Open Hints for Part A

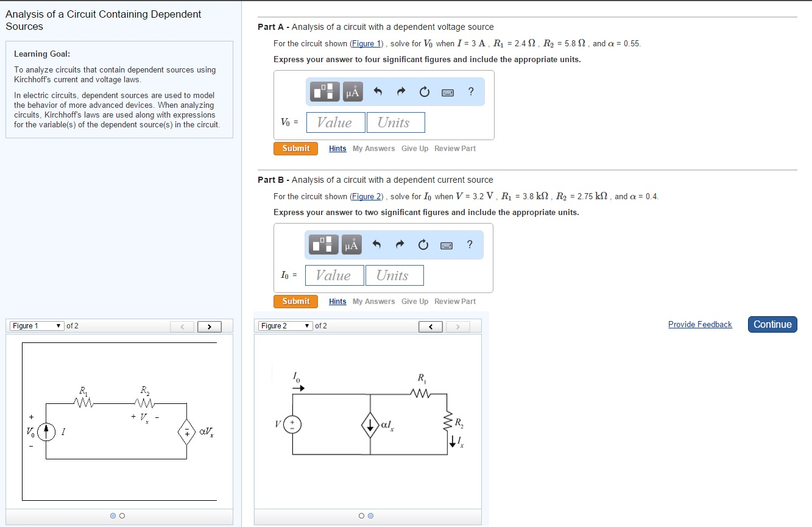pyautogui.click(x=337, y=148)
